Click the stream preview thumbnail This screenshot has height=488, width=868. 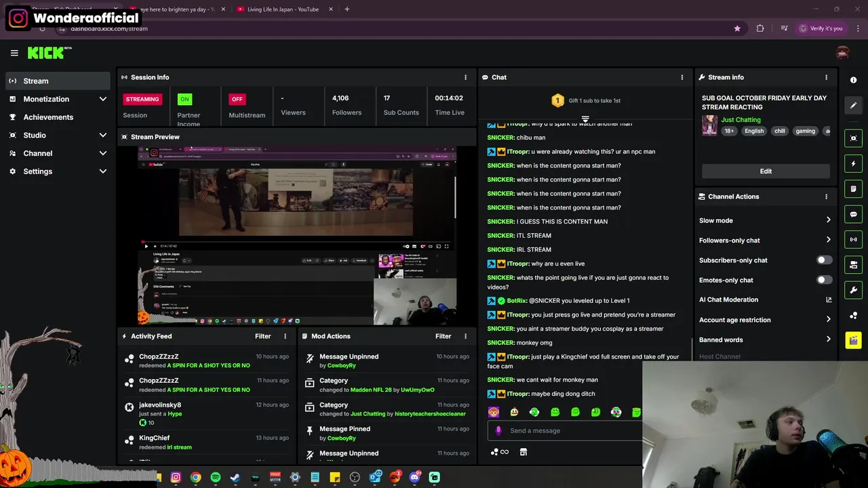pyautogui.click(x=297, y=235)
